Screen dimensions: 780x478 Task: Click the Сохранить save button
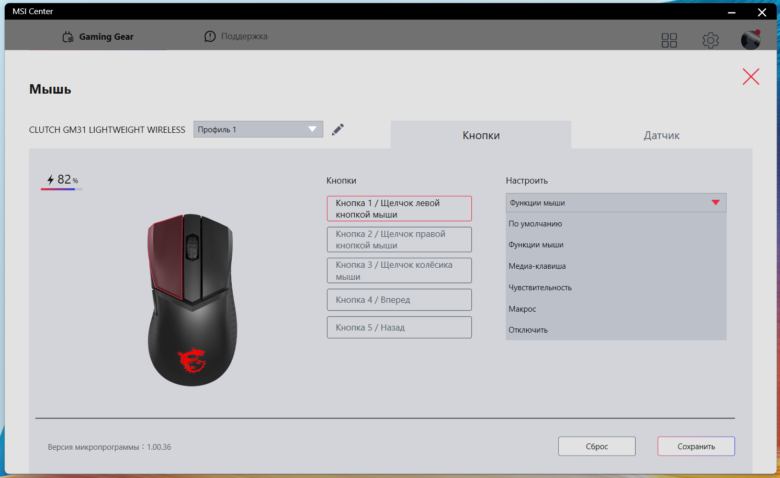click(696, 446)
